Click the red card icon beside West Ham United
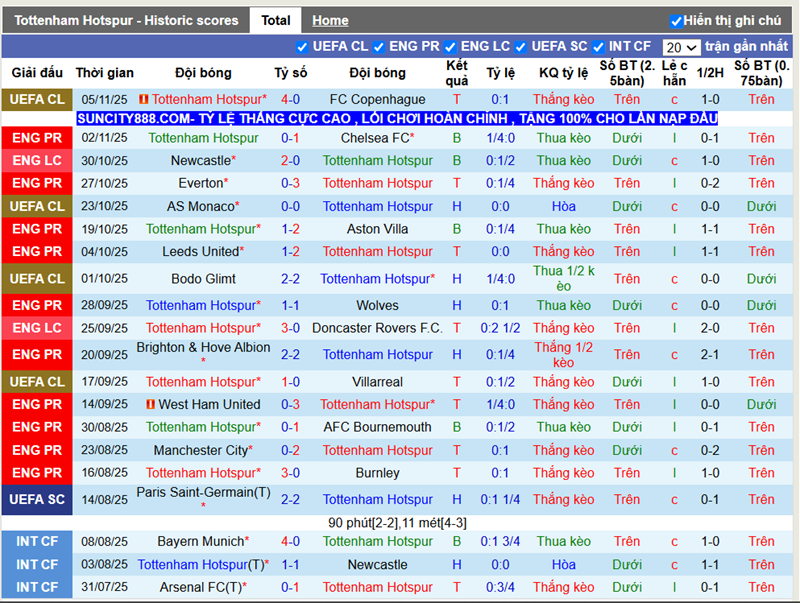This screenshot has height=603, width=800. point(151,404)
